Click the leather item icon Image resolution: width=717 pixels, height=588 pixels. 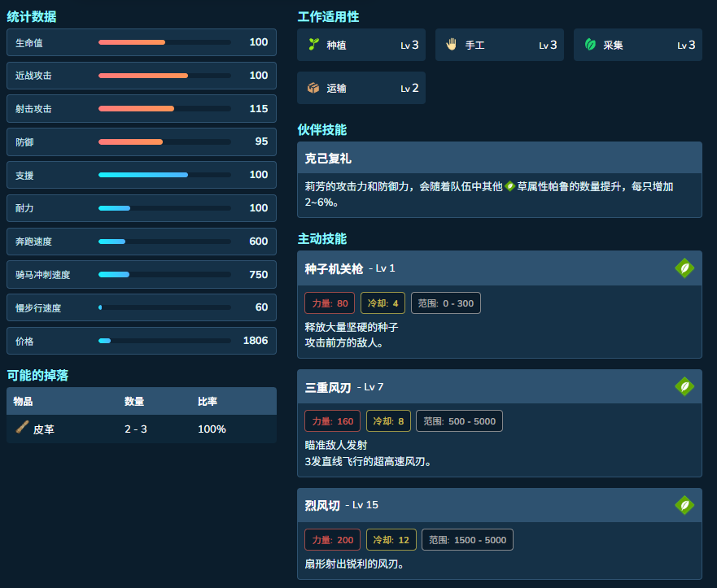pos(22,427)
